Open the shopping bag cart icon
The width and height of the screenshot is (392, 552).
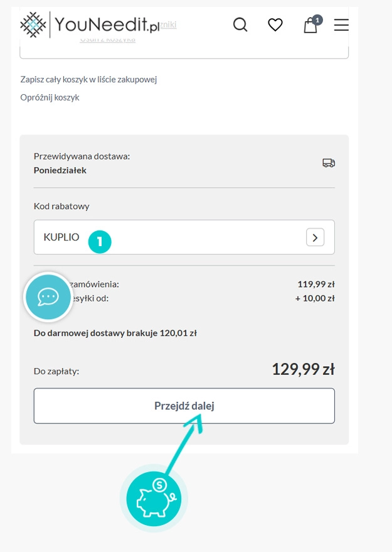pos(310,26)
